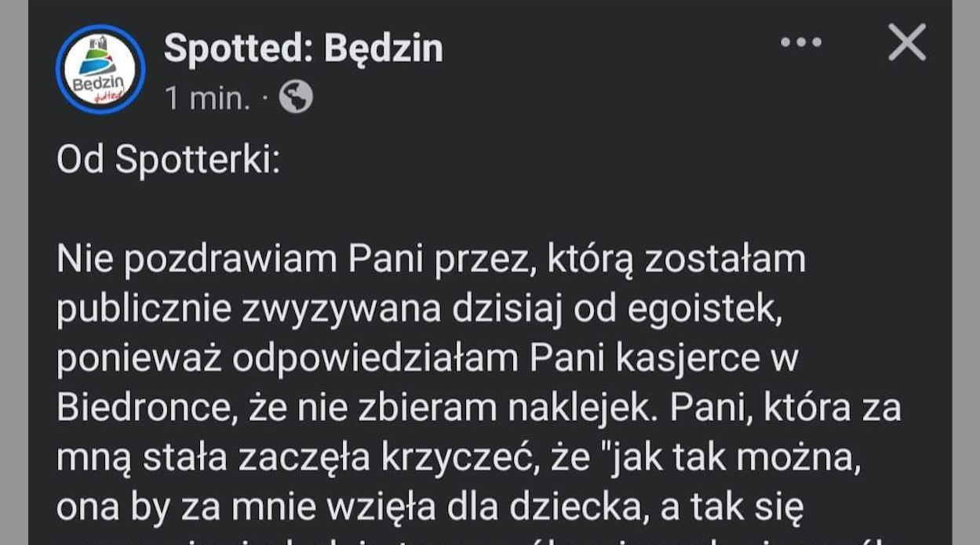Open the three-dot post options menu
This screenshot has width=980, height=545.
point(801,42)
